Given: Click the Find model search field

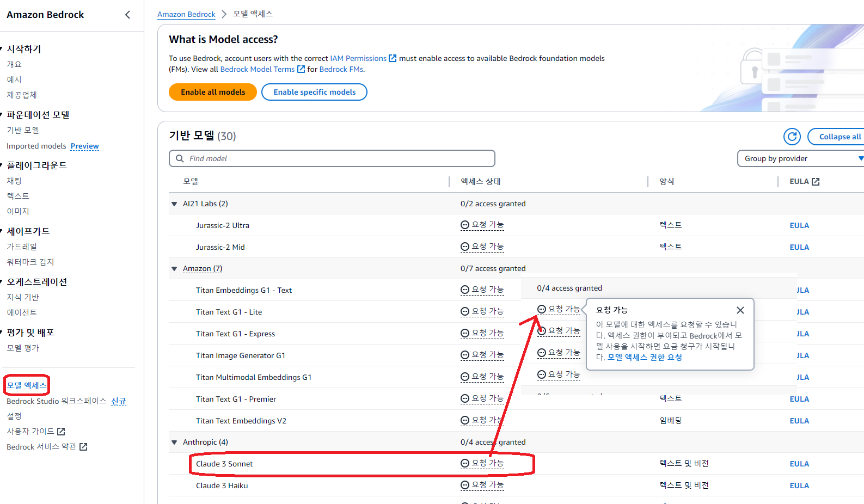Looking at the screenshot, I should point(332,158).
